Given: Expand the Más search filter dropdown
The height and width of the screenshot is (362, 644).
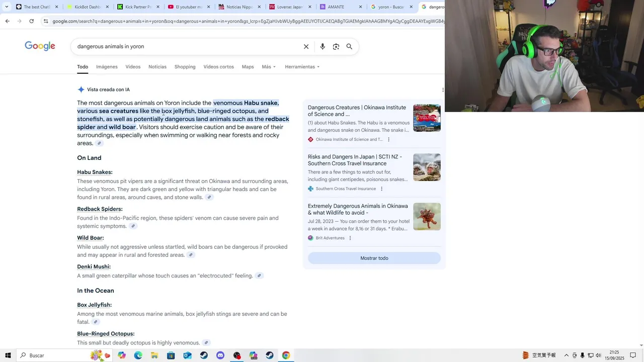Looking at the screenshot, I should point(269,67).
